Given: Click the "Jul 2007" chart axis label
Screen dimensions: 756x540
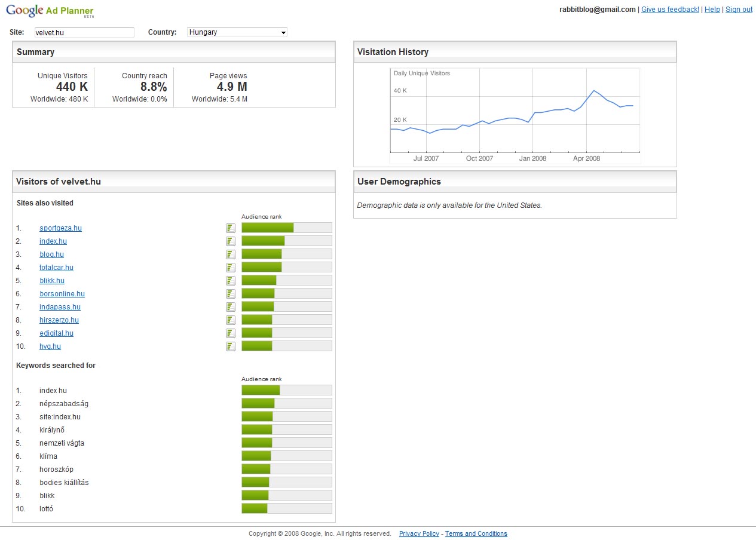Looking at the screenshot, I should [426, 158].
